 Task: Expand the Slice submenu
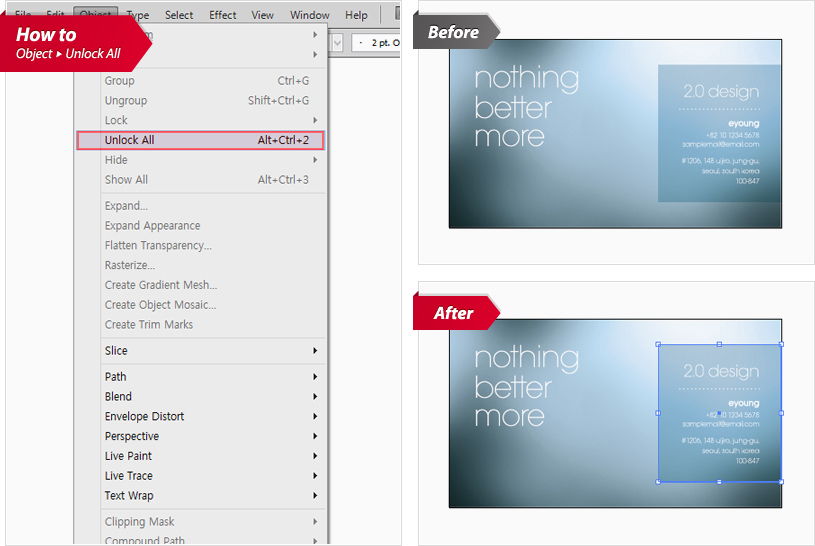click(x=200, y=351)
